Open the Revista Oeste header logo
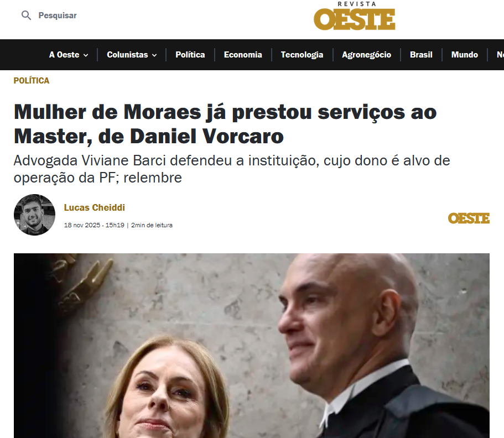 [354, 16]
